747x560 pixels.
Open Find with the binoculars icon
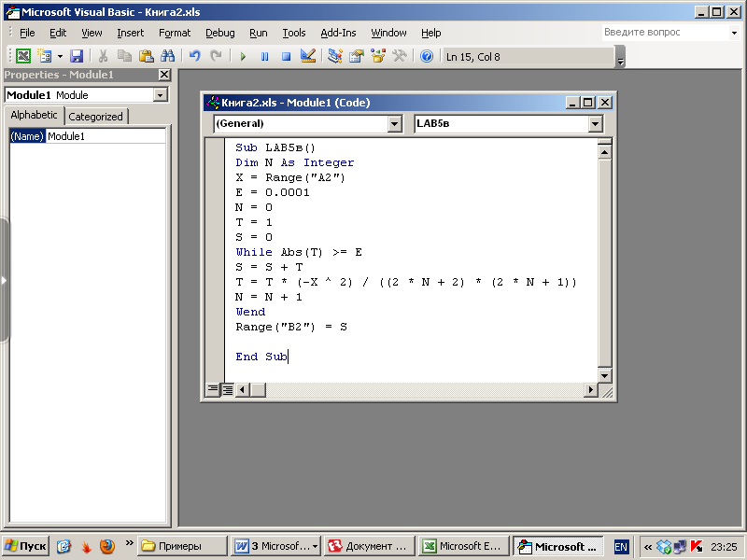(x=167, y=56)
